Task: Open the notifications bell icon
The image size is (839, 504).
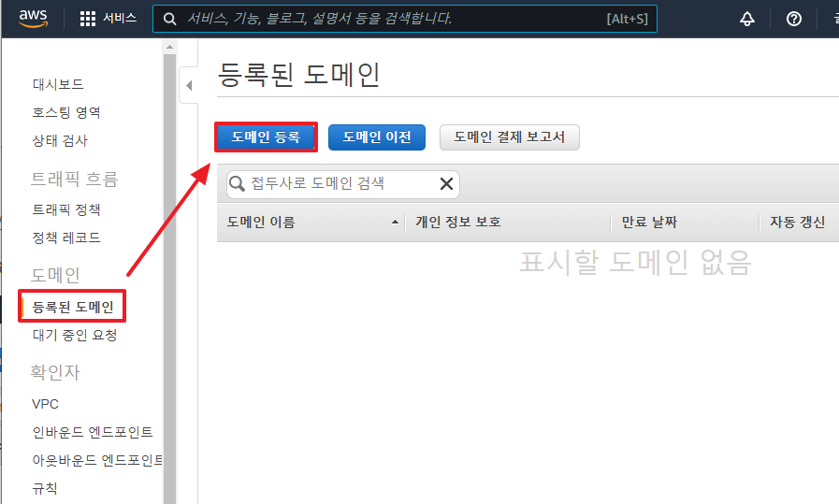Action: coord(747,19)
